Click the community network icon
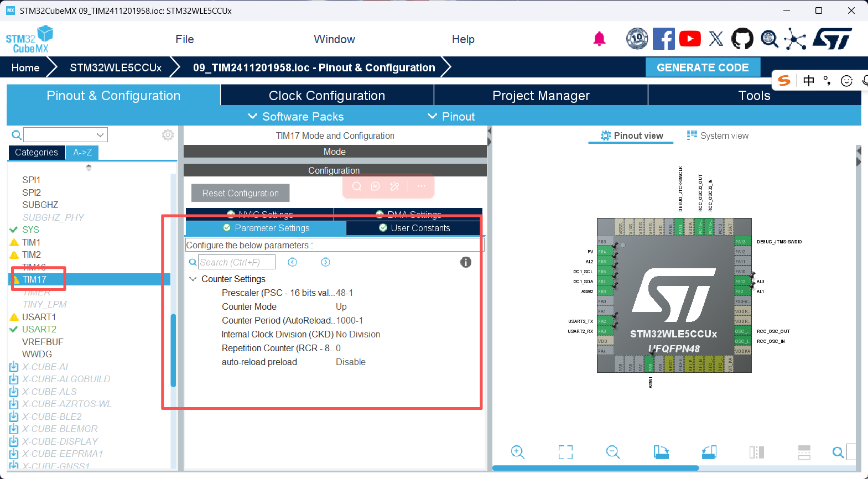868x479 pixels. [x=795, y=39]
